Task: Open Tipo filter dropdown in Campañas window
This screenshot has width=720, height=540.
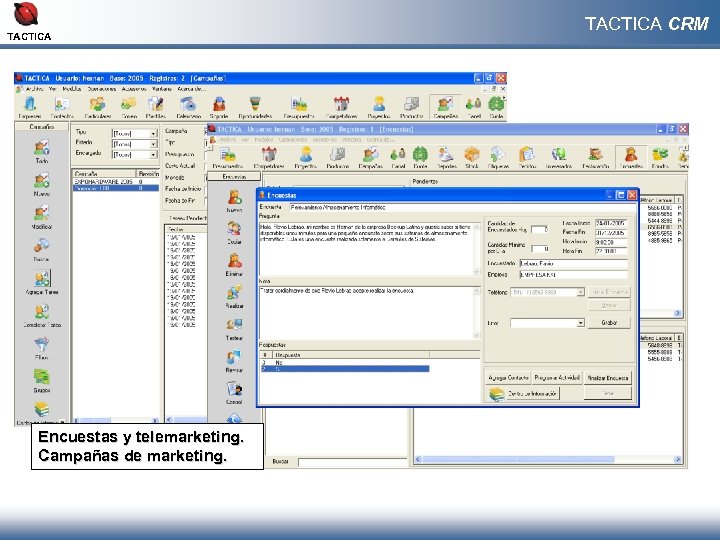Action: [x=154, y=134]
